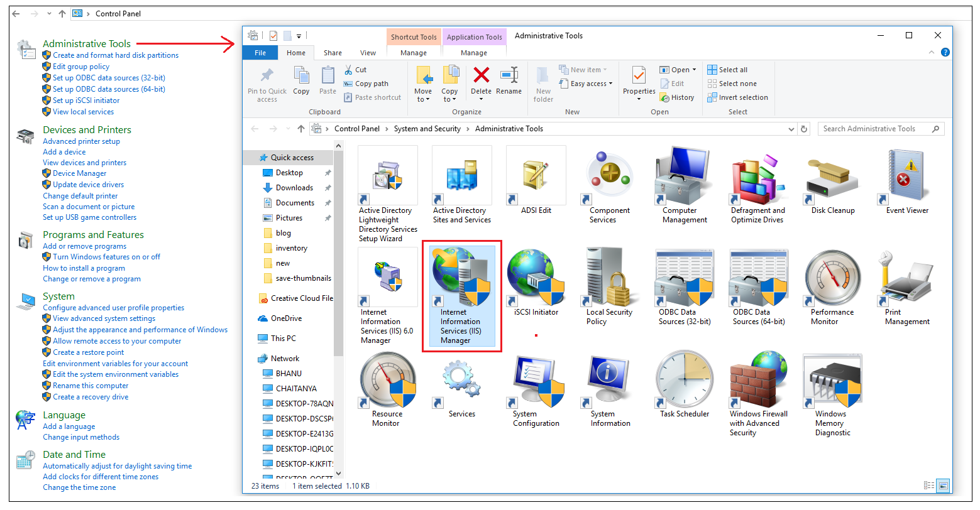Screen dimensions: 980x510
Task: Open the Date and Time heading link
Action: tap(74, 455)
